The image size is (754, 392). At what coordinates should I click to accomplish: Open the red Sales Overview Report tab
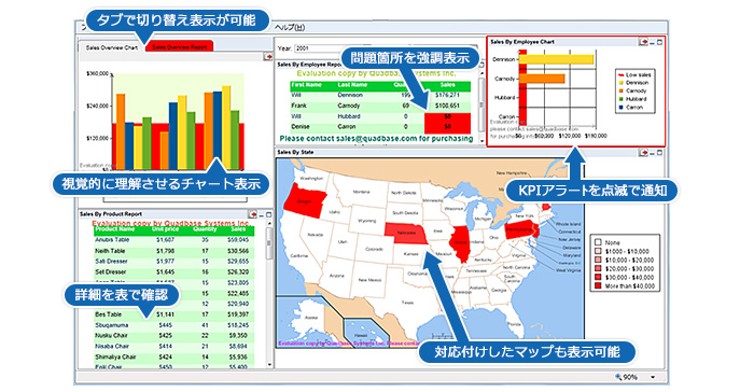pos(179,47)
